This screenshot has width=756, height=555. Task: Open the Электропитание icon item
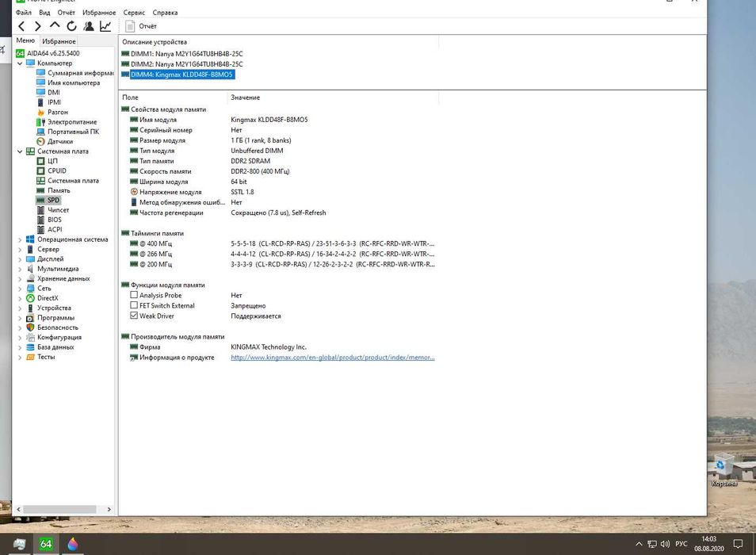pos(40,122)
